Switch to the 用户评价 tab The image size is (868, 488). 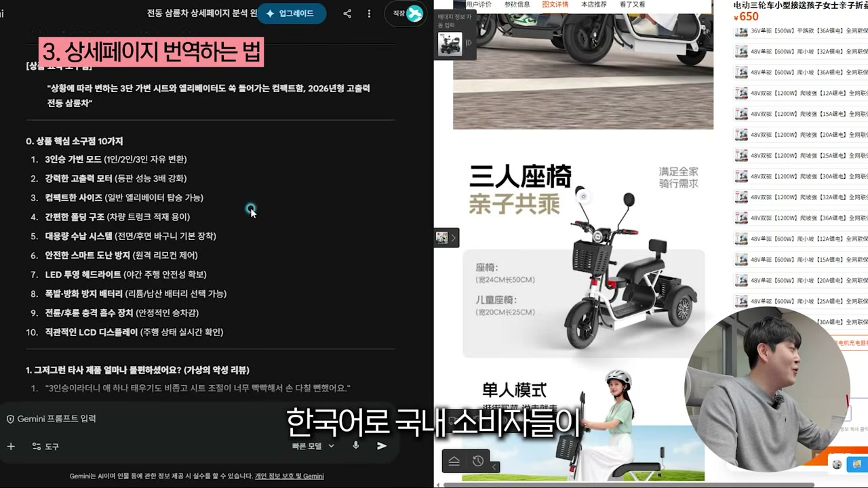tap(479, 4)
